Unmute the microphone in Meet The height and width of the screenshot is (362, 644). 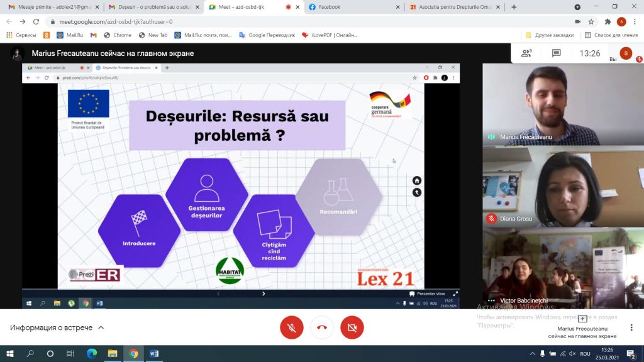tap(291, 327)
